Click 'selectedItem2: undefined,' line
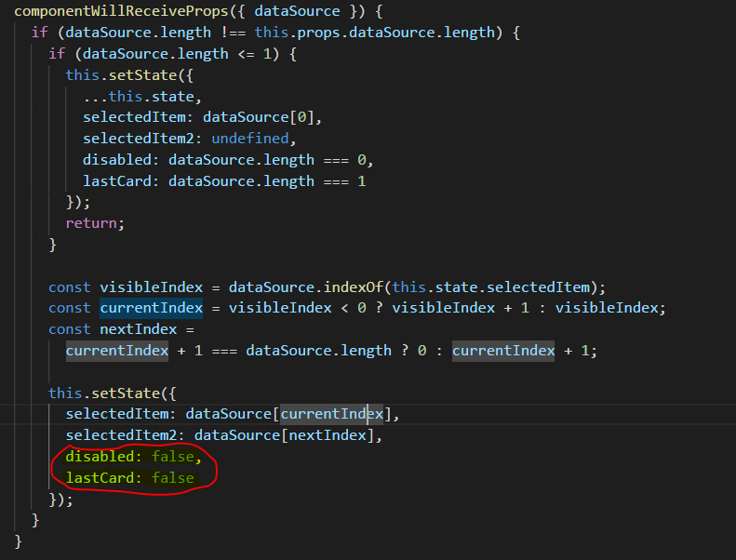The height and width of the screenshot is (560, 736). click(x=190, y=139)
